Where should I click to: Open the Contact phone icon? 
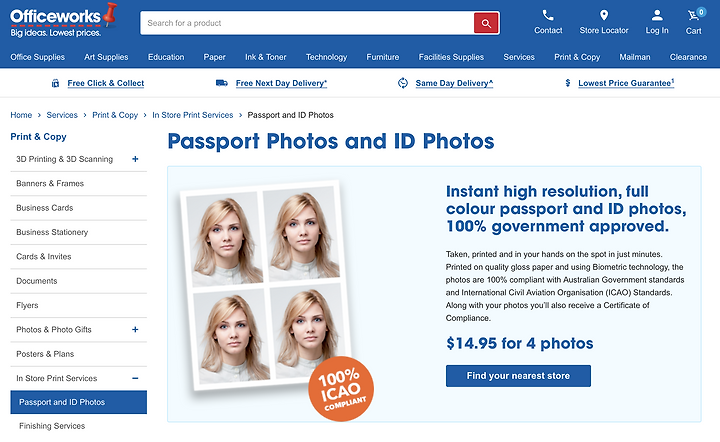[x=548, y=16]
